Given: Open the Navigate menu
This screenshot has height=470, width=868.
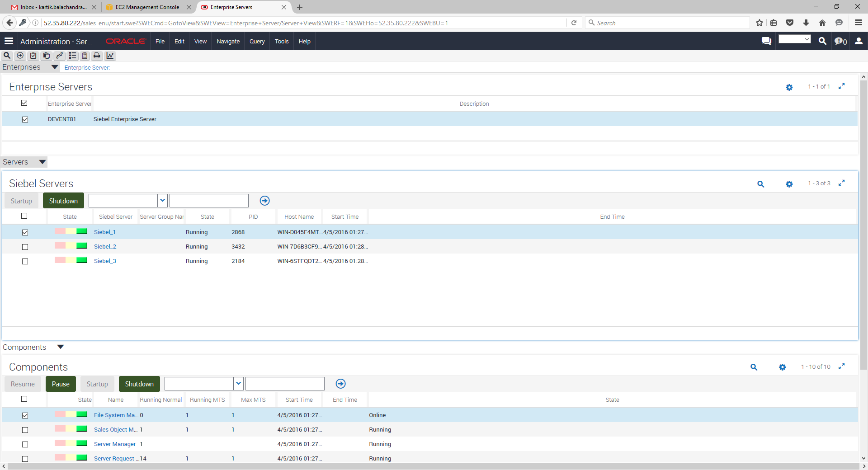Looking at the screenshot, I should (x=228, y=41).
